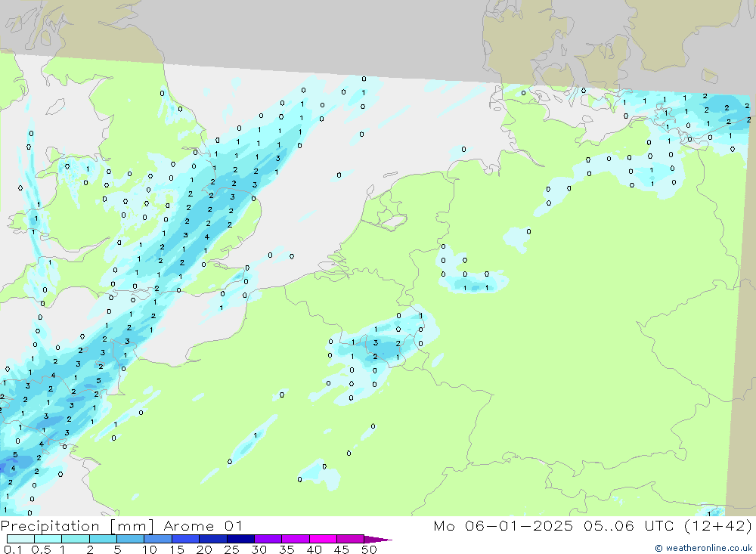Image resolution: width=756 pixels, height=554 pixels.
Task: Select the 45–50 mm legend segment
Action: (x=350, y=539)
